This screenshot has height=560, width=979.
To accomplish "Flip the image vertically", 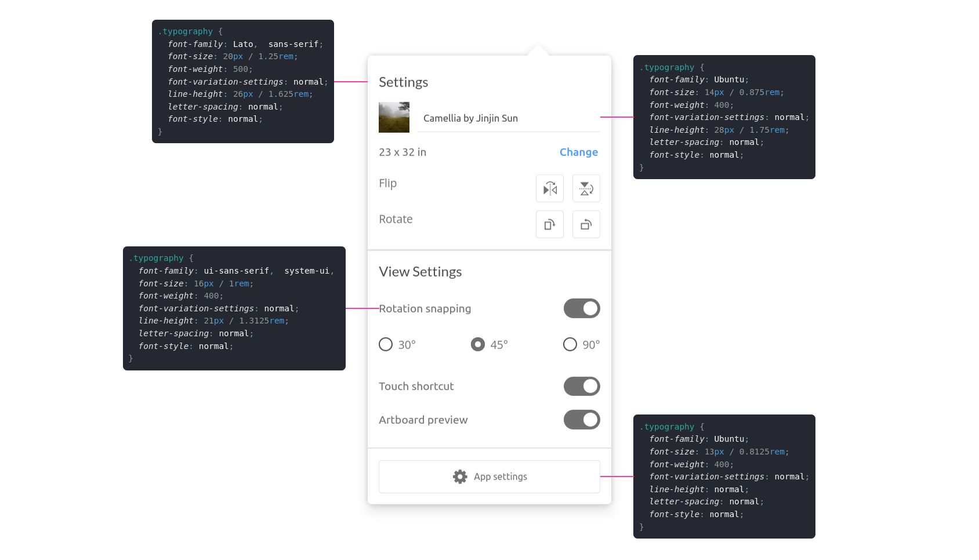I will pyautogui.click(x=586, y=188).
